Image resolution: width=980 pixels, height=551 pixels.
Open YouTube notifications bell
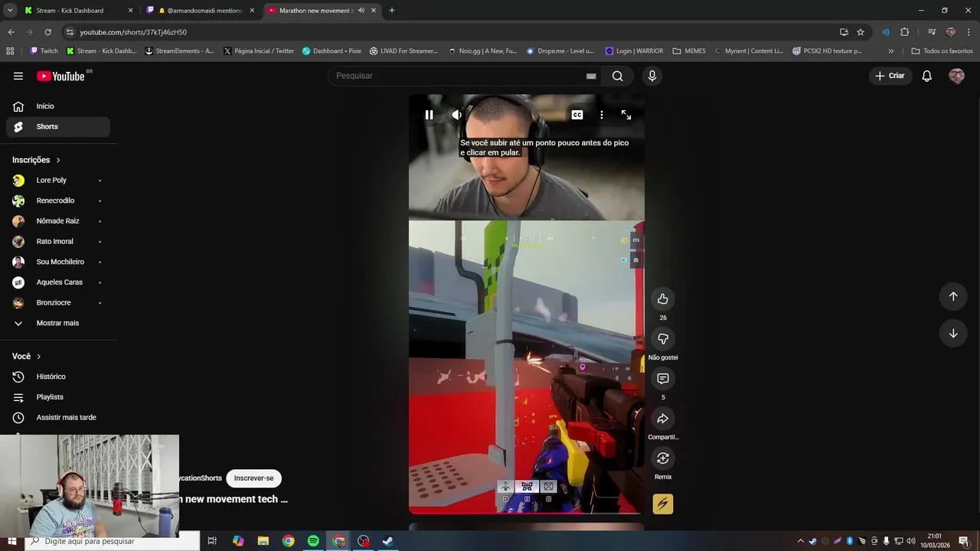click(x=926, y=76)
